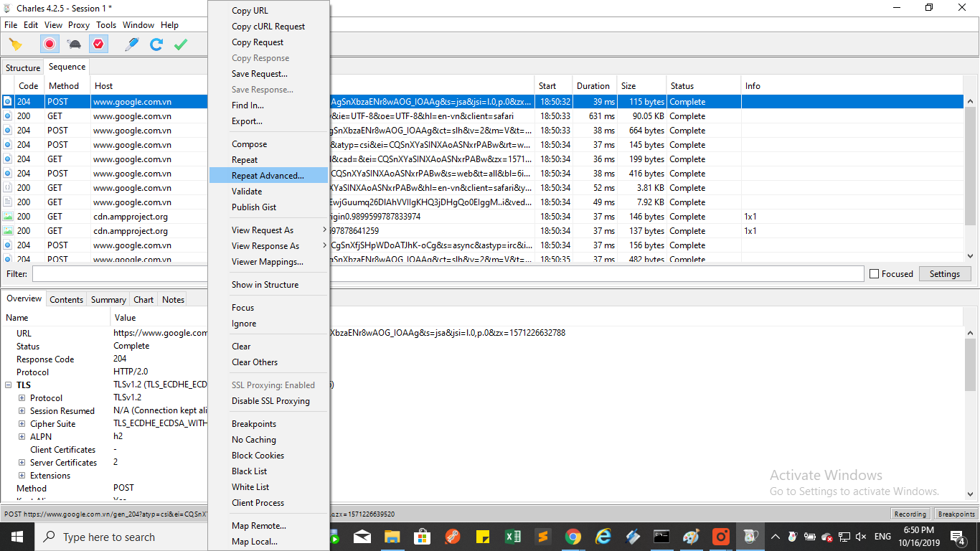This screenshot has height=551, width=980.
Task: Sort by the Method column header
Action: 67,86
